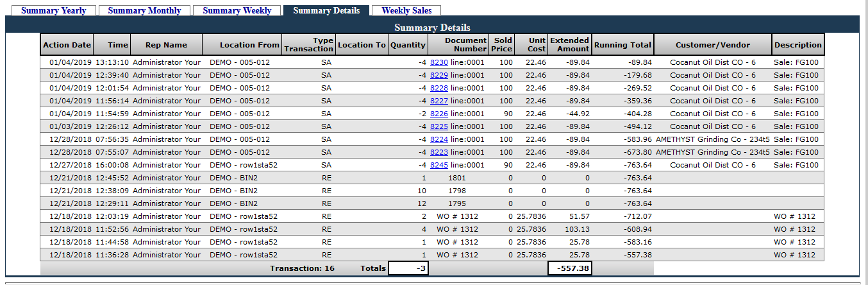Click the Running Total column header
The height and width of the screenshot is (285, 868).
click(x=622, y=45)
